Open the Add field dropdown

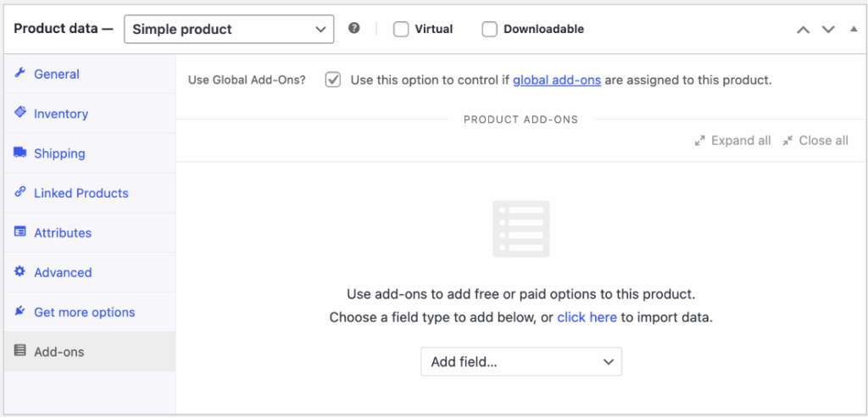click(521, 362)
